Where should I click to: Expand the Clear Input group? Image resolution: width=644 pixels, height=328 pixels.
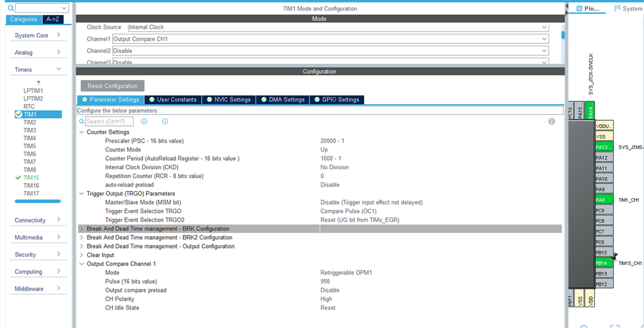(x=81, y=255)
